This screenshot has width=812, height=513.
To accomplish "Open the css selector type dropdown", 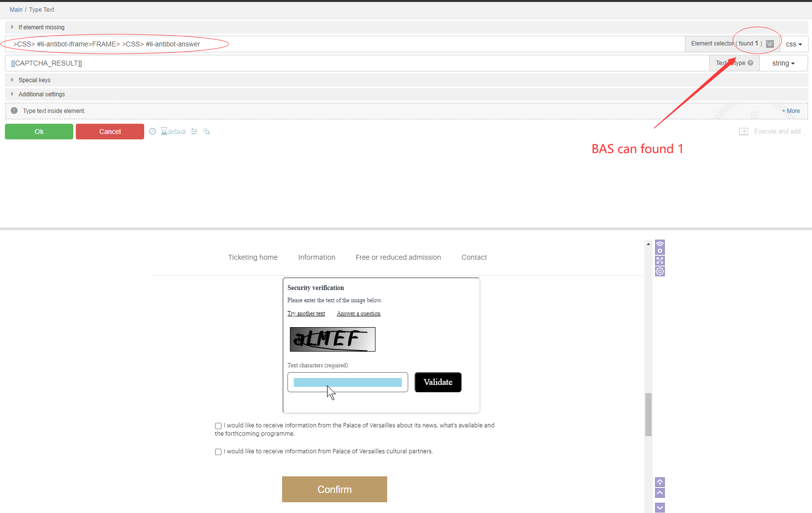I will click(x=794, y=44).
